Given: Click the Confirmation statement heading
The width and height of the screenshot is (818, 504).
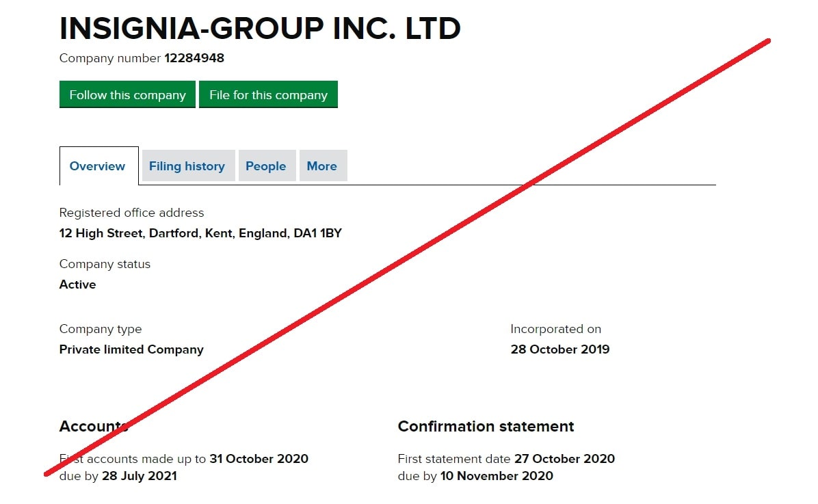Looking at the screenshot, I should click(x=486, y=427).
